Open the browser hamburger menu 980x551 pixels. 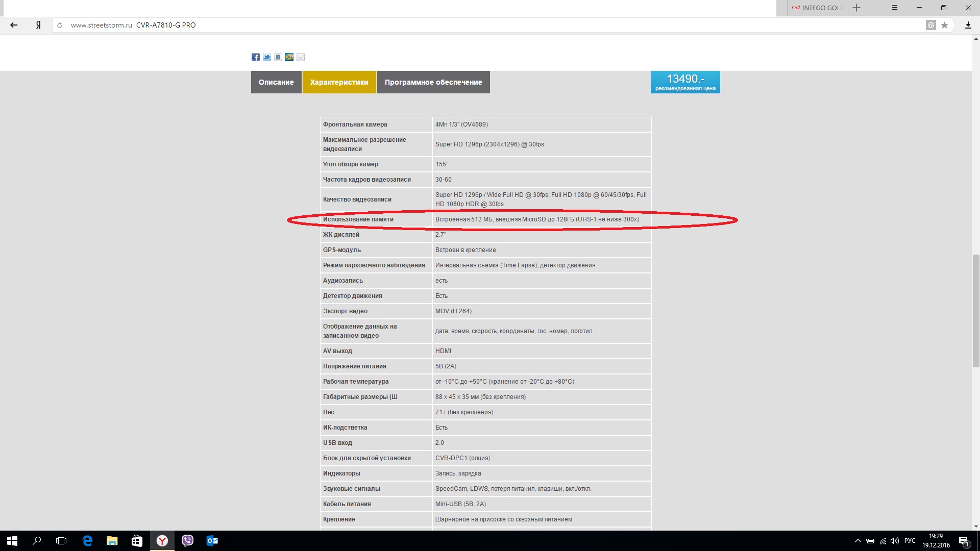pyautogui.click(x=894, y=8)
